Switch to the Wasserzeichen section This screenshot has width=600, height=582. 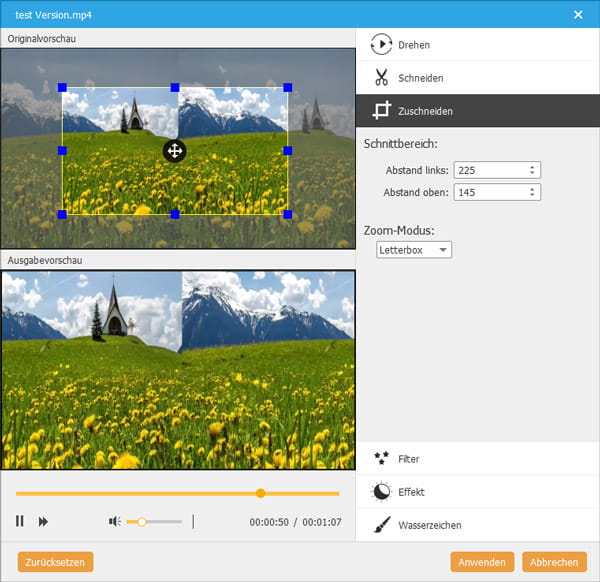pyautogui.click(x=478, y=525)
